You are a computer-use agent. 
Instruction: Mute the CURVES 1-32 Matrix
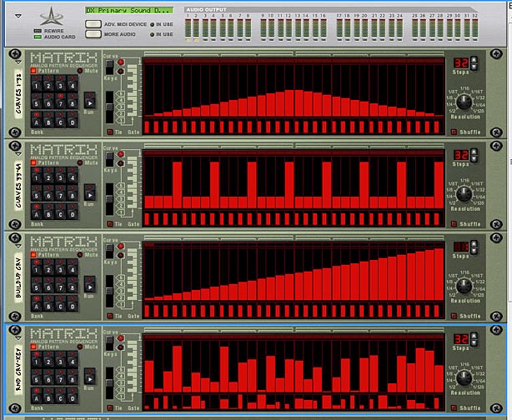pos(80,71)
